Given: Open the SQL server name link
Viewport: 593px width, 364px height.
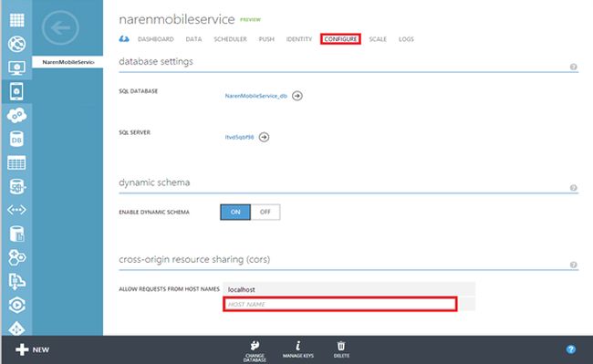Looking at the screenshot, I should (239, 137).
